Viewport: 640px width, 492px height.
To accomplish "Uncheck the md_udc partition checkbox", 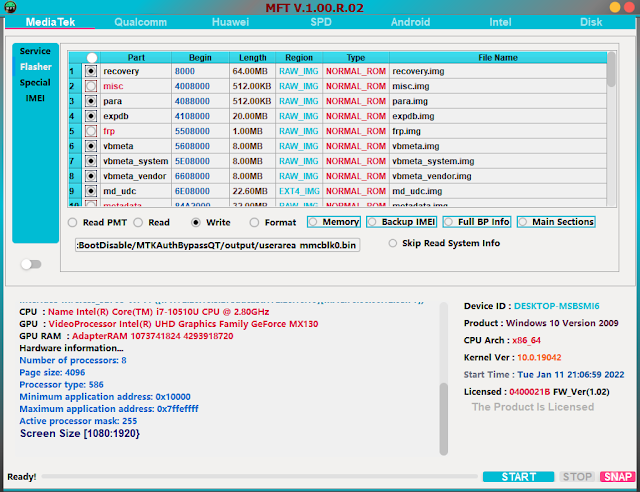I will click(91, 191).
